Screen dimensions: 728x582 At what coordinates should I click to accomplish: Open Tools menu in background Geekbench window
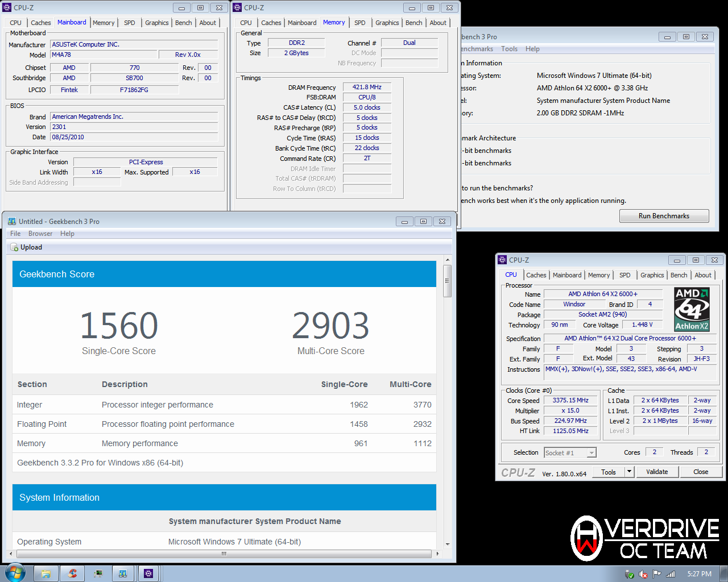(x=509, y=49)
